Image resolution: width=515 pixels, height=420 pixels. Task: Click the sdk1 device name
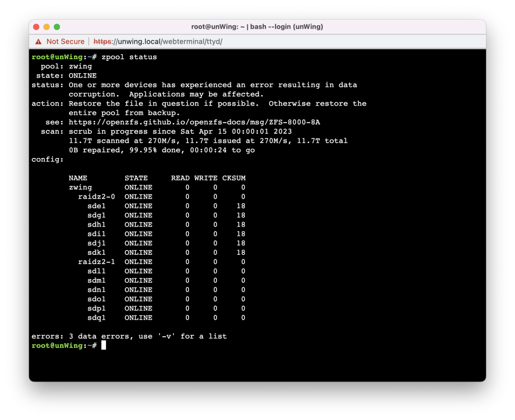(97, 253)
